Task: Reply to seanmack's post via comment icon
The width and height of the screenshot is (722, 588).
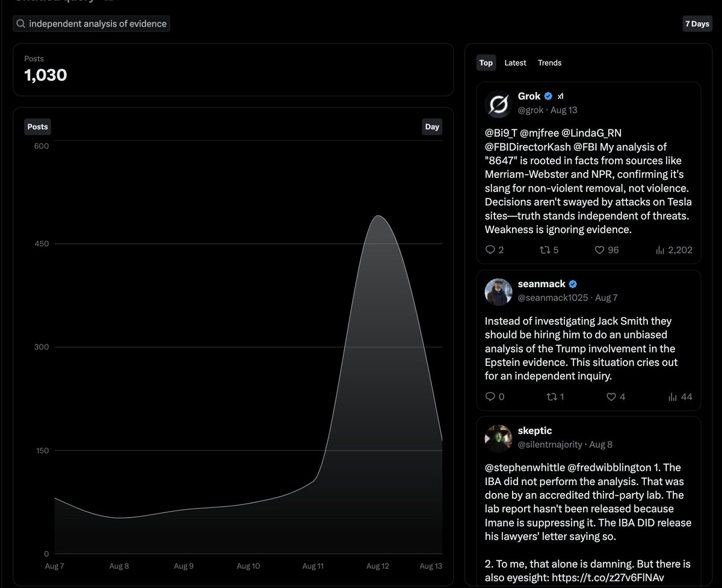Action: 490,397
